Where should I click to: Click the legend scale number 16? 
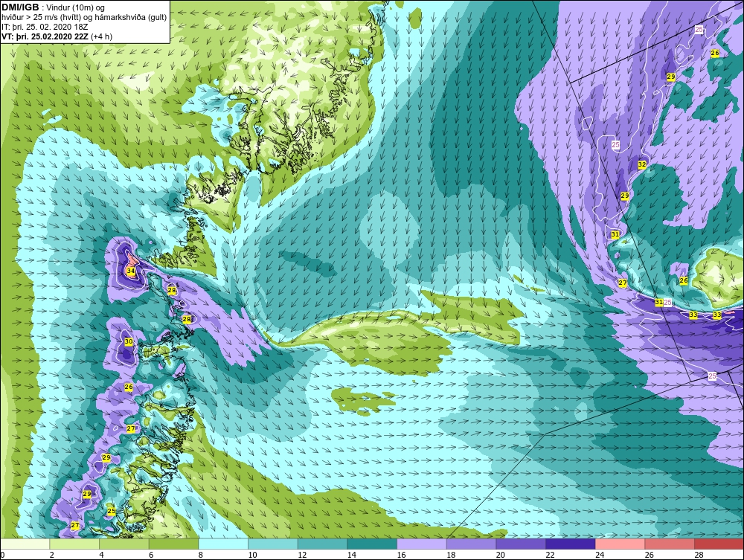[402, 555]
